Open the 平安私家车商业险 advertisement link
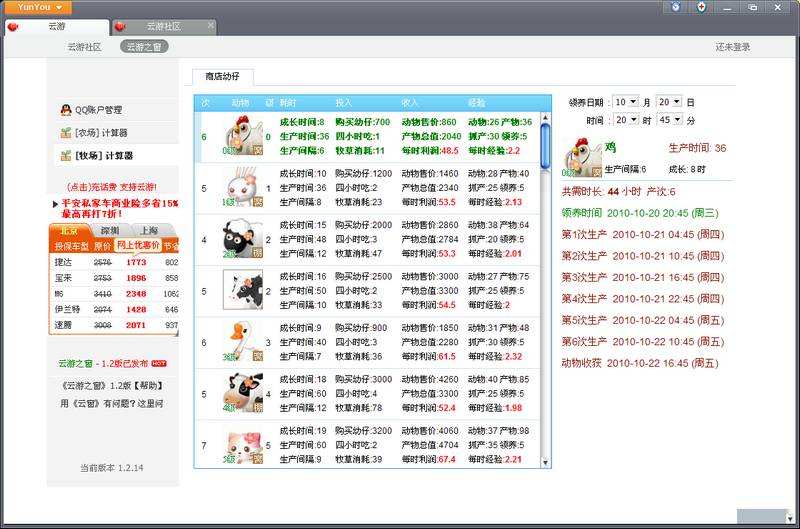The width and height of the screenshot is (800, 529). click(x=119, y=208)
